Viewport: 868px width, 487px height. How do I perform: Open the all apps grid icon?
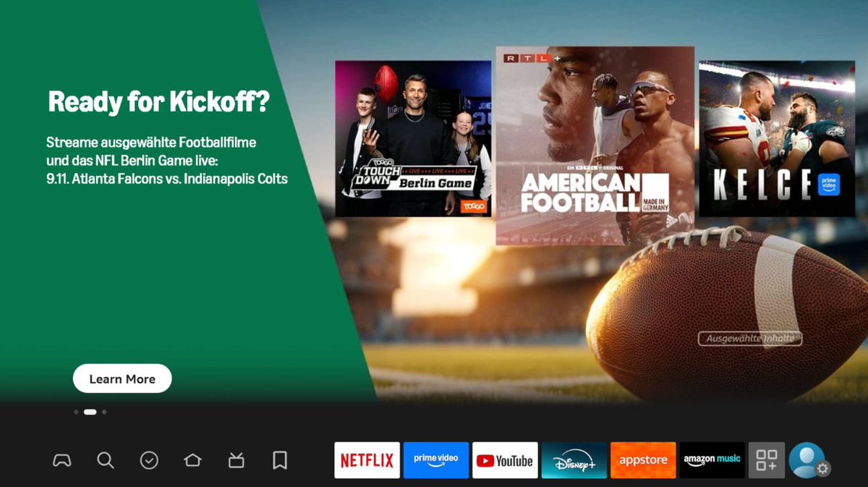point(767,460)
